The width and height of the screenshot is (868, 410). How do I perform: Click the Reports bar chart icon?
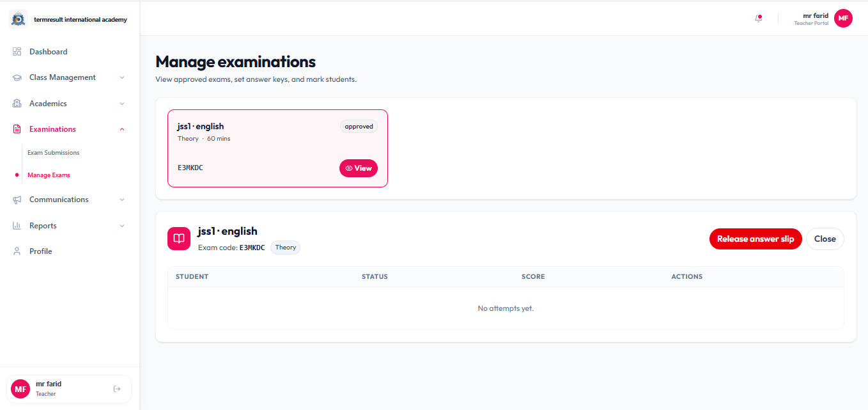[x=17, y=226]
